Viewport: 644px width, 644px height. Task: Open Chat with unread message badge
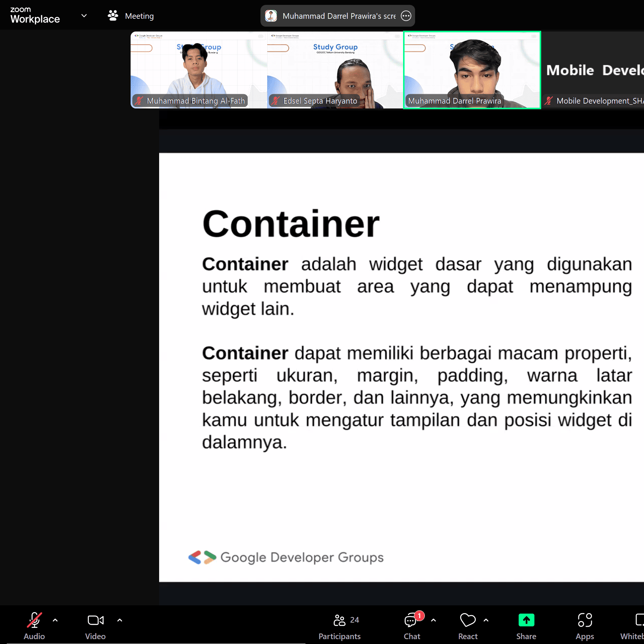pyautogui.click(x=412, y=626)
